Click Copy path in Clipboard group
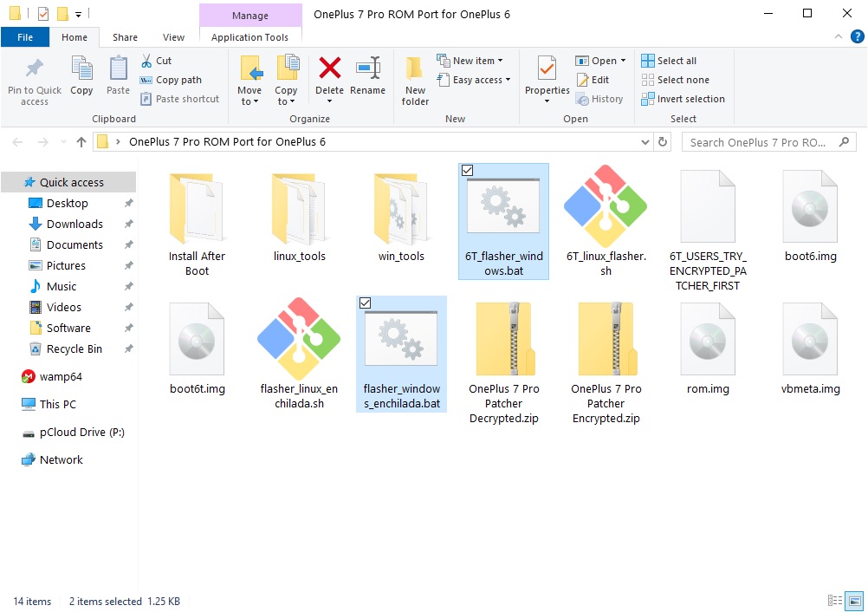 pos(171,80)
